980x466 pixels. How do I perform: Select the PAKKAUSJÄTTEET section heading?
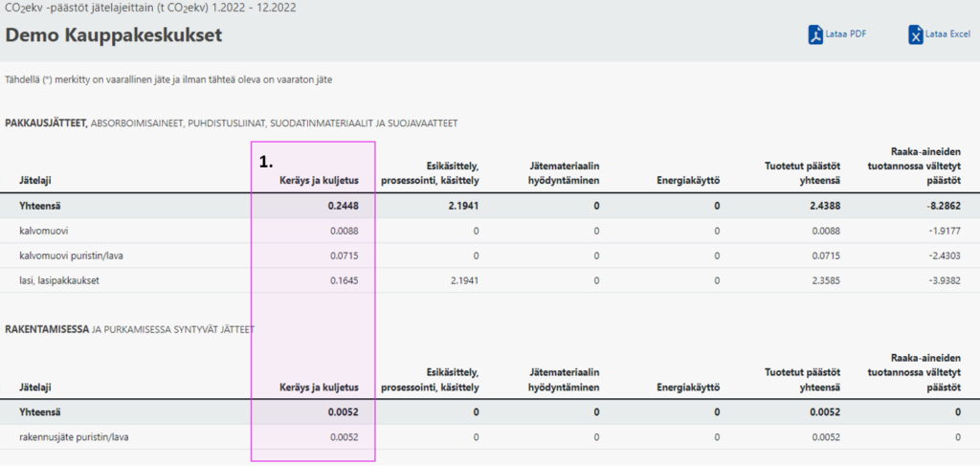pos(46,122)
